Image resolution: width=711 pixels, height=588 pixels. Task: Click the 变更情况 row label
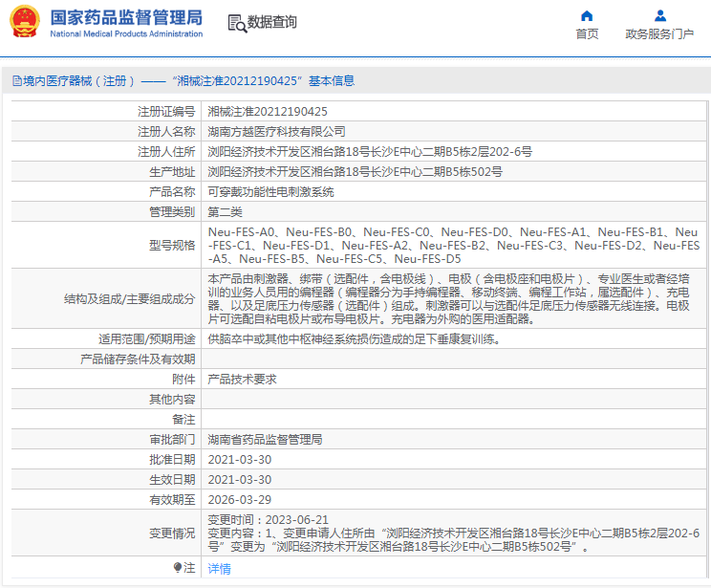[x=172, y=534]
